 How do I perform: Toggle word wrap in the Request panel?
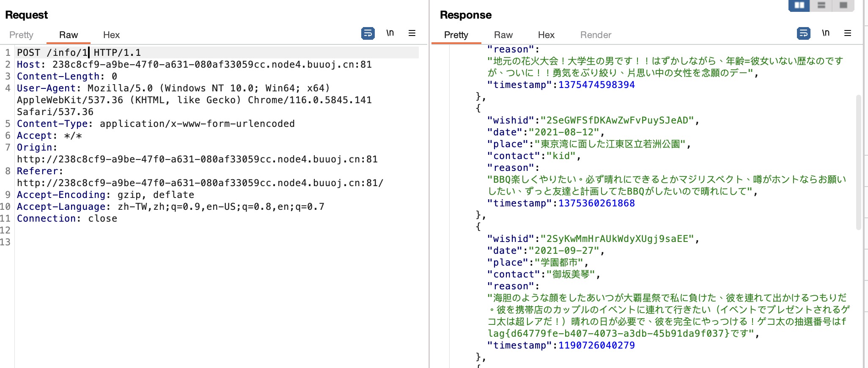[x=368, y=33]
